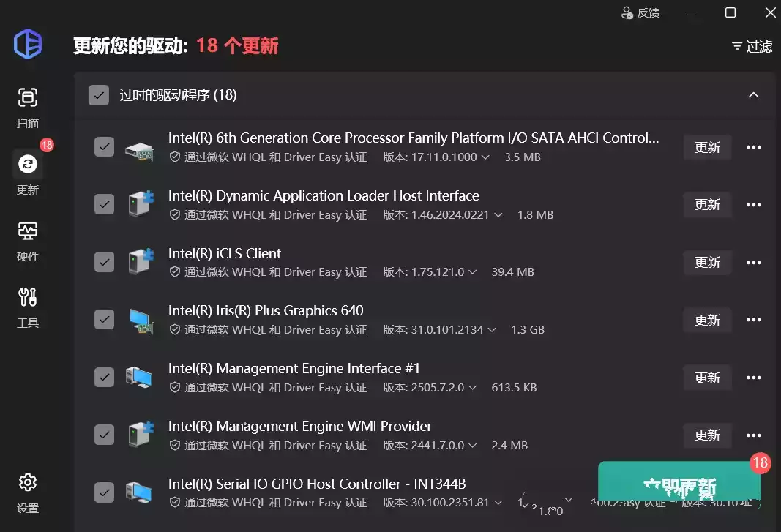781x532 pixels.
Task: Uncheck the 过时的驱动程序 select-all checkbox
Action: tap(98, 95)
